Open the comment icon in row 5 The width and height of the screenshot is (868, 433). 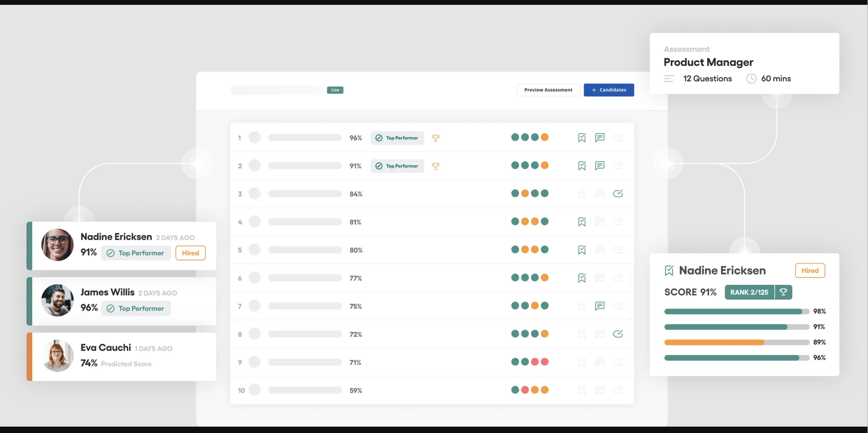(600, 250)
